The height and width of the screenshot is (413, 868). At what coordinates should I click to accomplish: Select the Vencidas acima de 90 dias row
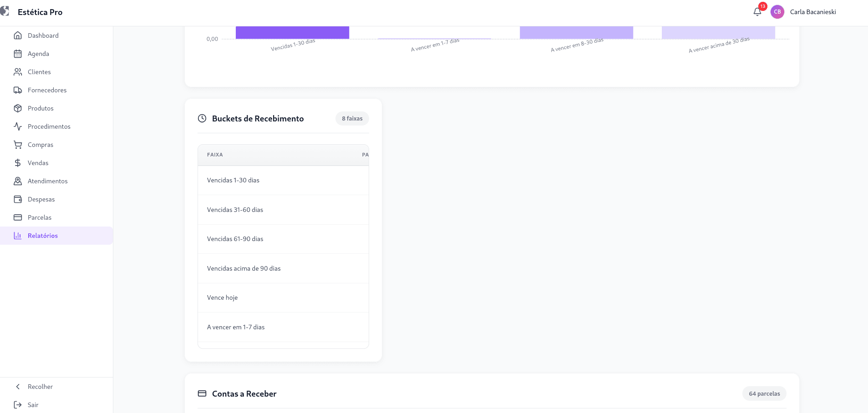click(283, 268)
